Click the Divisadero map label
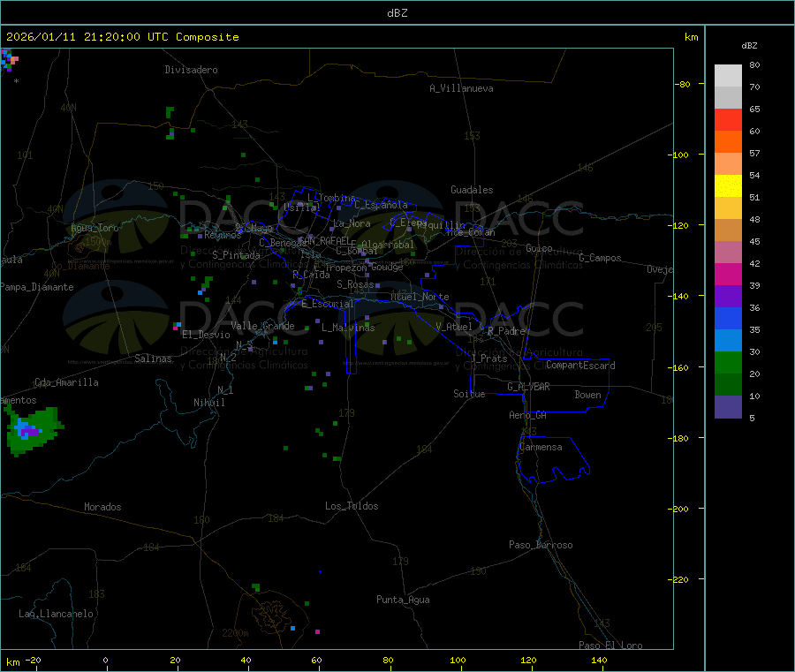Viewport: 795px width, 672px height. tap(191, 70)
